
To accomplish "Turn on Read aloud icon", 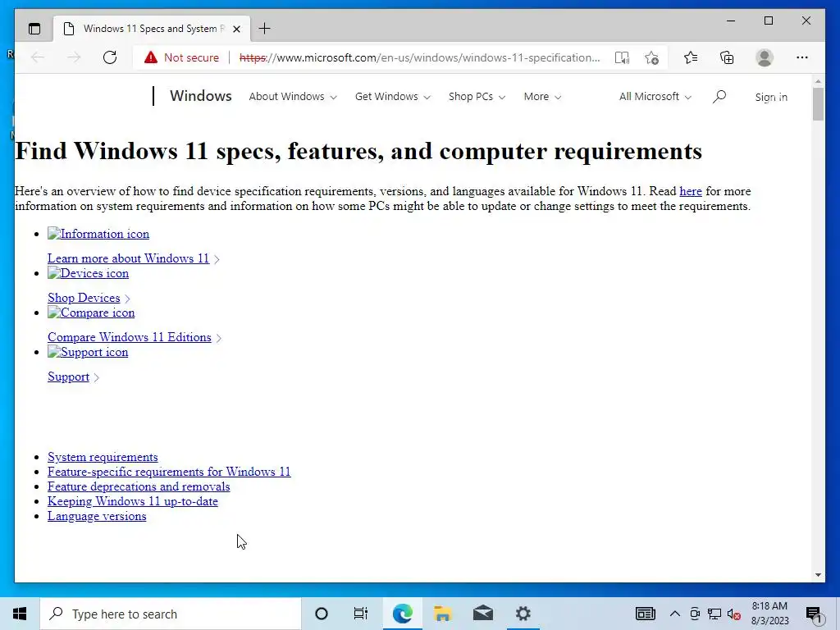I will click(622, 57).
